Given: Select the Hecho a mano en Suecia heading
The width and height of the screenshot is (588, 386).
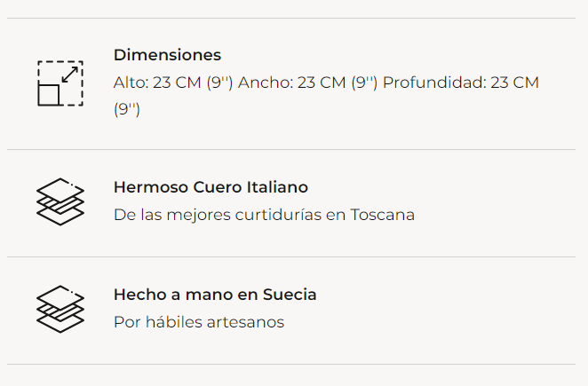Looking at the screenshot, I should [215, 295].
